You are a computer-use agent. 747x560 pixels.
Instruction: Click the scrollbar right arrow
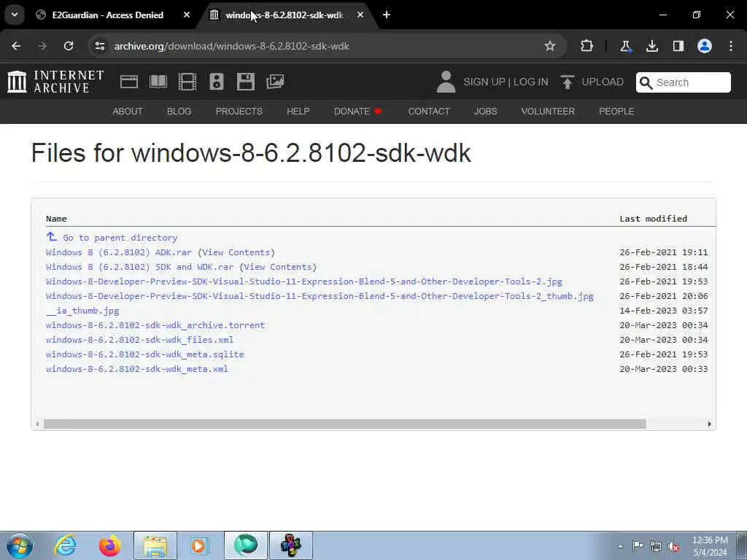[x=709, y=424]
